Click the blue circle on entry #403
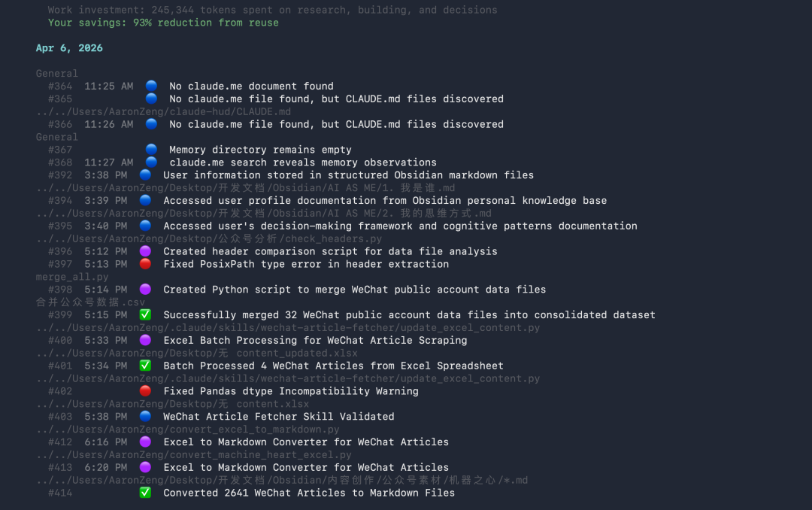Image resolution: width=812 pixels, height=510 pixels. pos(145,416)
